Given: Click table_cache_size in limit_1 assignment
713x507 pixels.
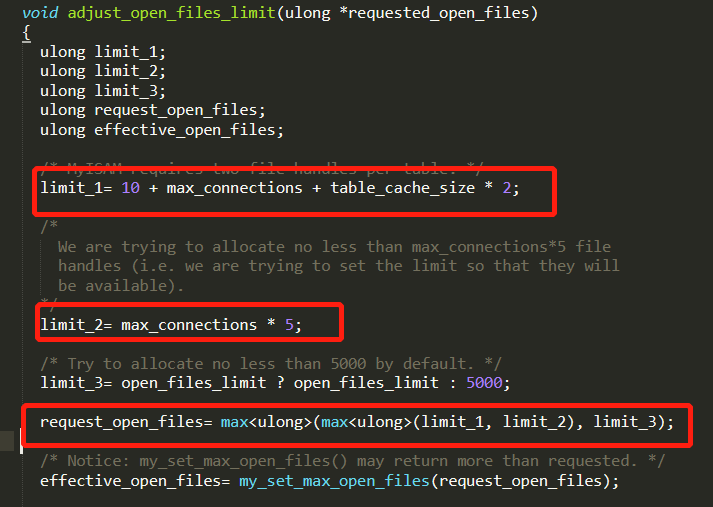Looking at the screenshot, I should tap(402, 188).
